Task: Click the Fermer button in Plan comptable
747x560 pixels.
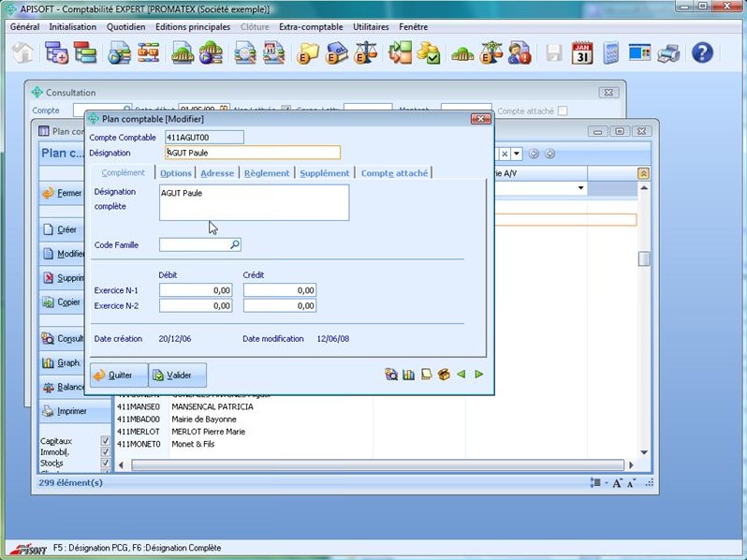Action: (x=63, y=193)
